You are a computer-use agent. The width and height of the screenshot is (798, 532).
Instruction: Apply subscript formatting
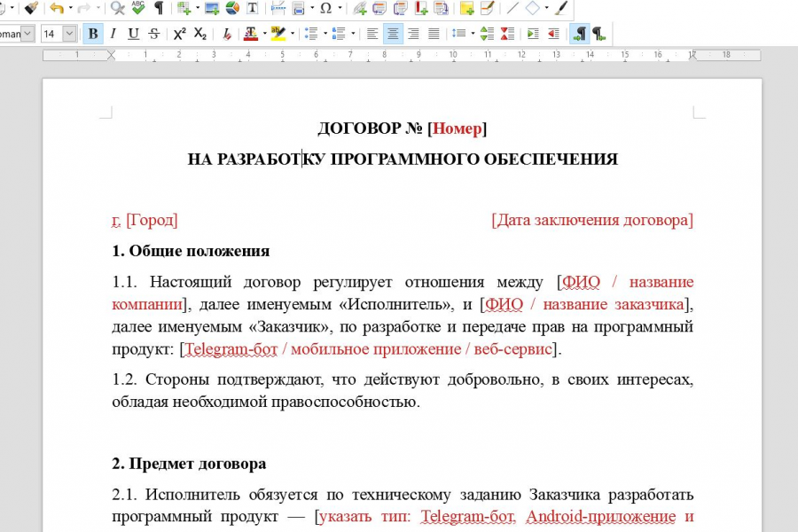click(x=200, y=34)
